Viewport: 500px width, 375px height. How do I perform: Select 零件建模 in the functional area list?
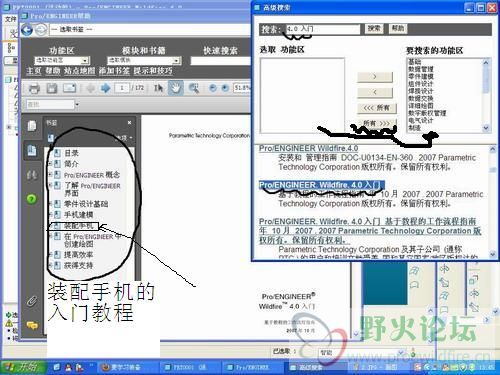(x=421, y=76)
